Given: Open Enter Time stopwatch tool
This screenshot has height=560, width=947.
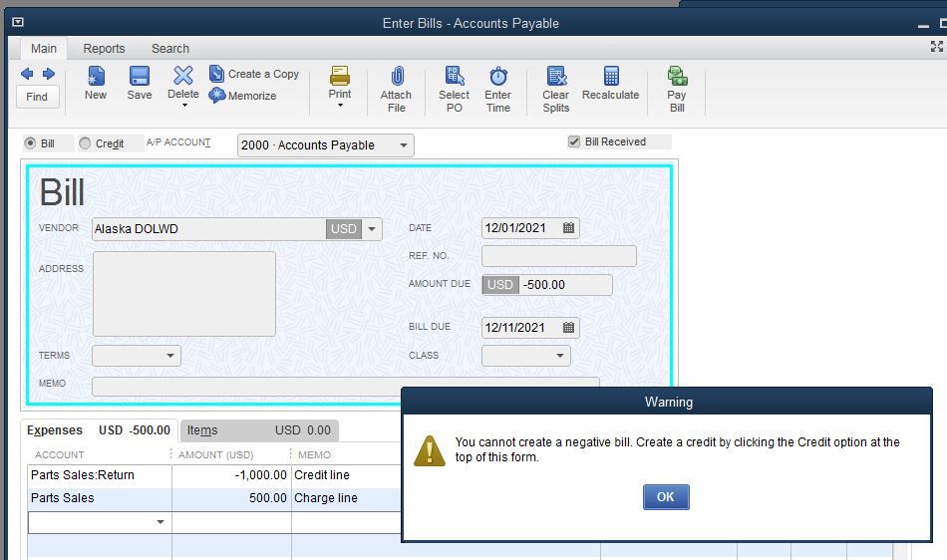Looking at the screenshot, I should [498, 77].
